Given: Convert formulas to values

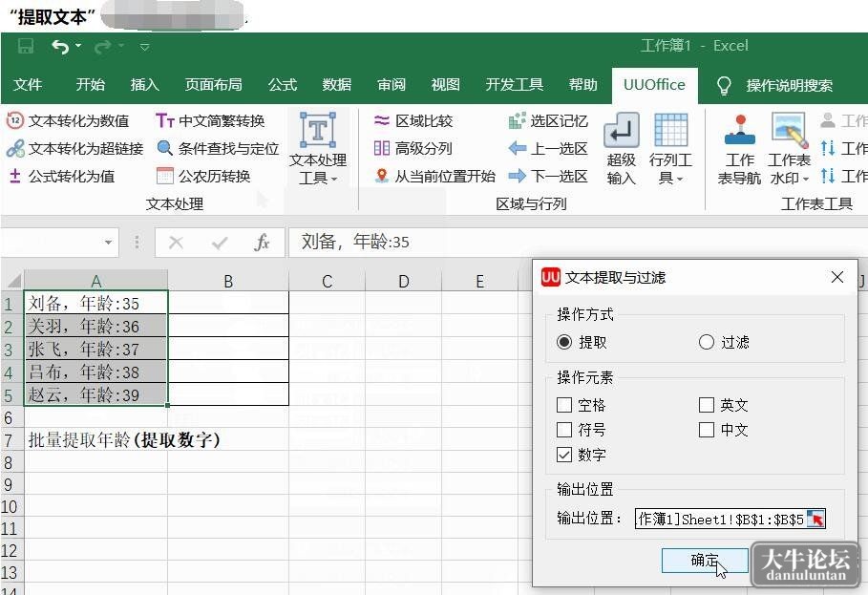Looking at the screenshot, I should point(61,176).
